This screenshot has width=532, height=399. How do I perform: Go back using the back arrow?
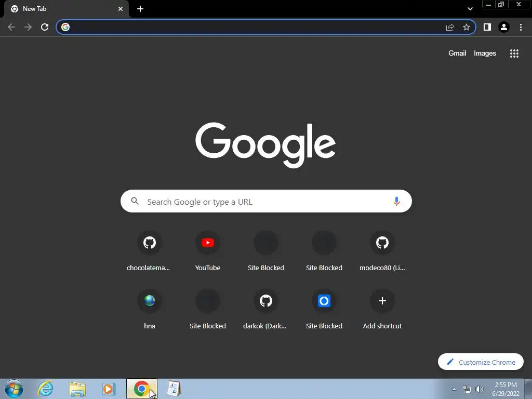click(11, 27)
